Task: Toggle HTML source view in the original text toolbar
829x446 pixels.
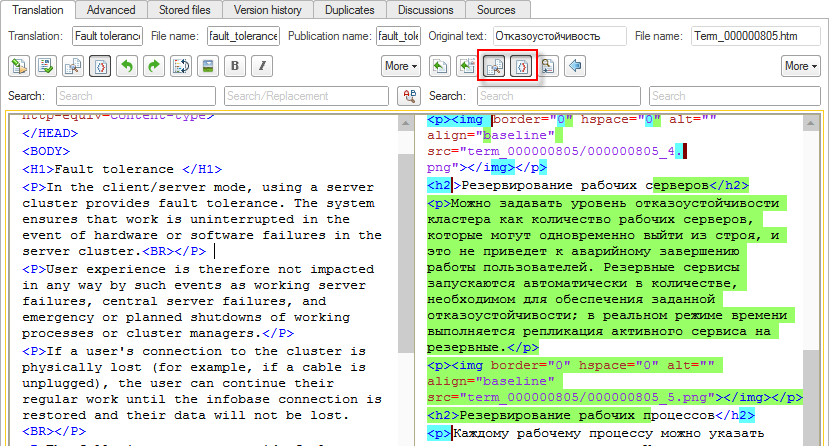Action: coord(521,66)
